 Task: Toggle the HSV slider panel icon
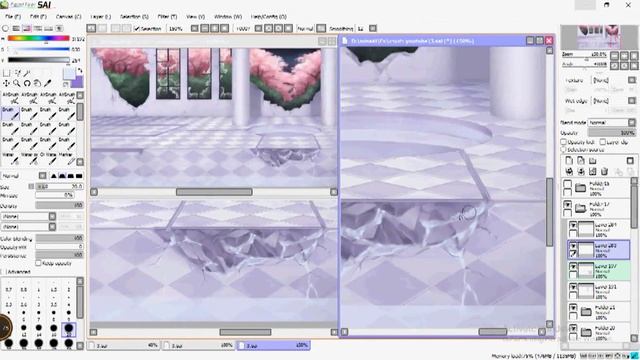point(27,28)
